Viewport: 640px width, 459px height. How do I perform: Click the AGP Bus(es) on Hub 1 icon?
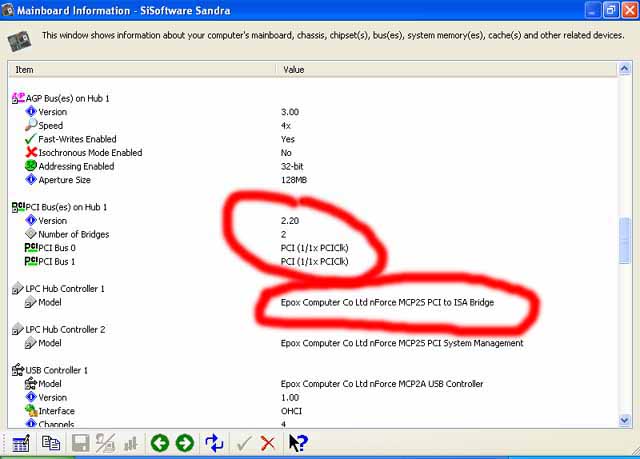coord(18,98)
